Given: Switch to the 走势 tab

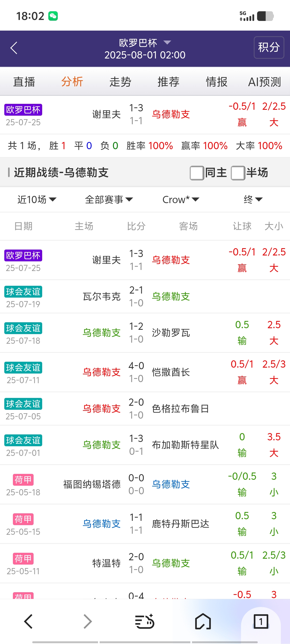Looking at the screenshot, I should [x=120, y=82].
